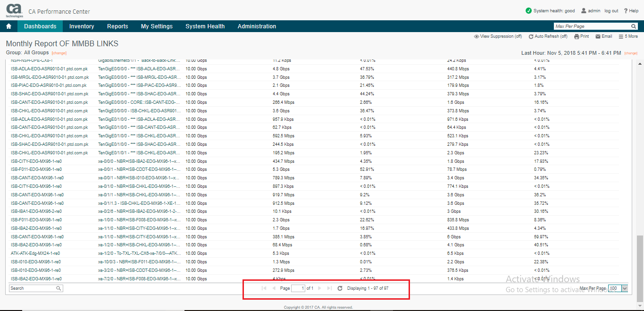Click the 440.8 Mbps cell

point(458,69)
